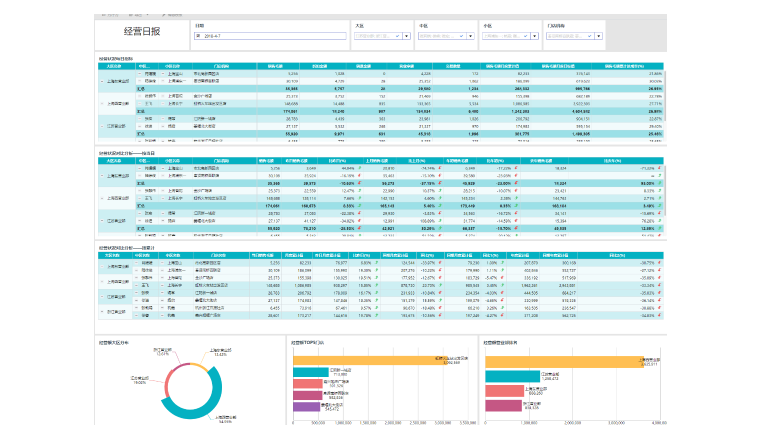Screen dimensions: 760x440
Task: Collapse 江苏事业部 in the top table
Action: point(101,125)
